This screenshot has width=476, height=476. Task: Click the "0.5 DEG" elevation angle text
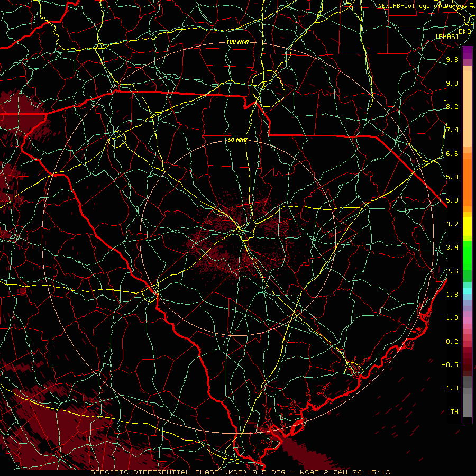coord(270,472)
